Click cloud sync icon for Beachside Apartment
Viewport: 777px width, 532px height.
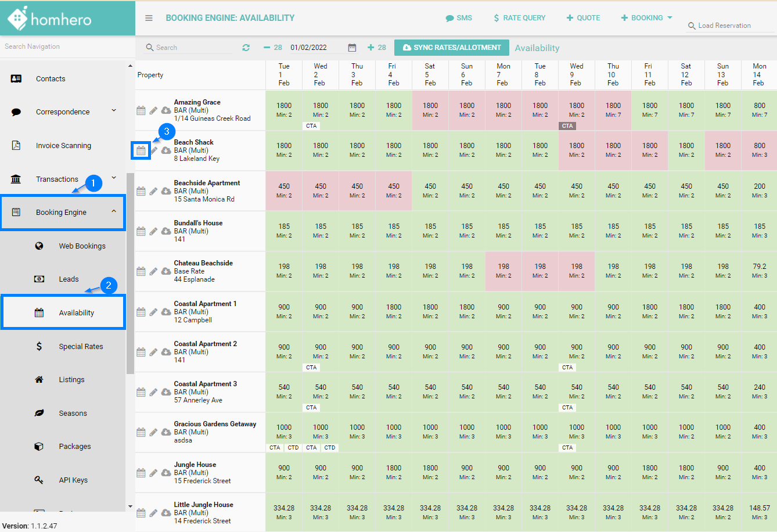(x=166, y=191)
